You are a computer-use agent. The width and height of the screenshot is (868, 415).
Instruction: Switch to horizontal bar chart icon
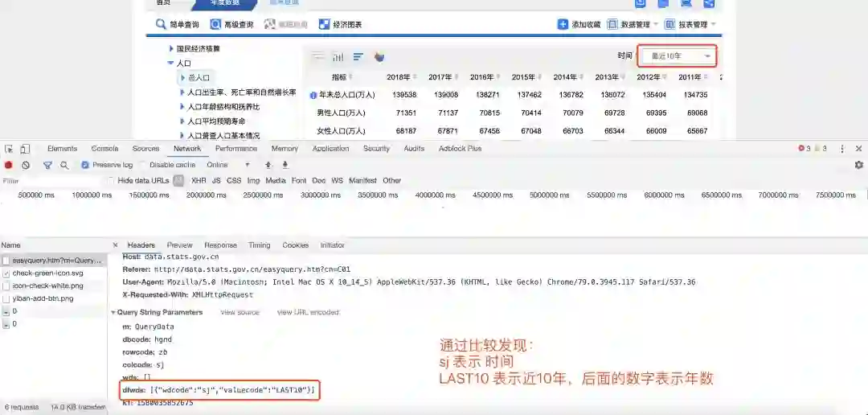(358, 56)
